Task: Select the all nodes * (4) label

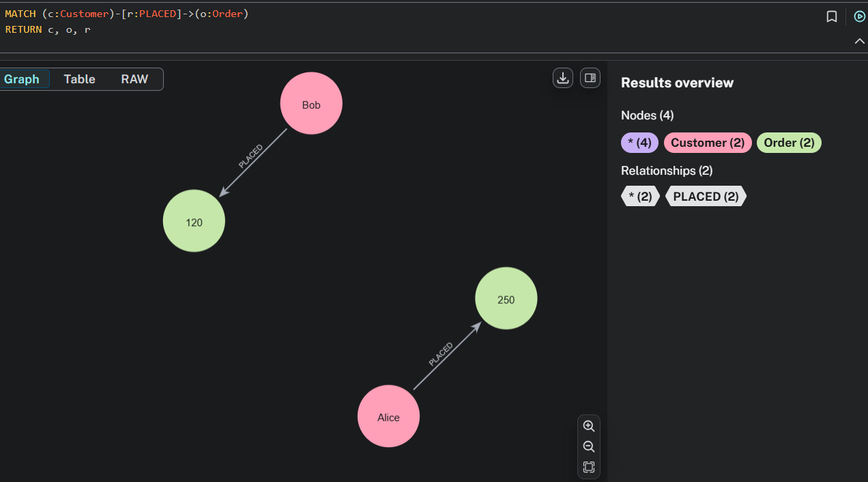Action: 639,143
